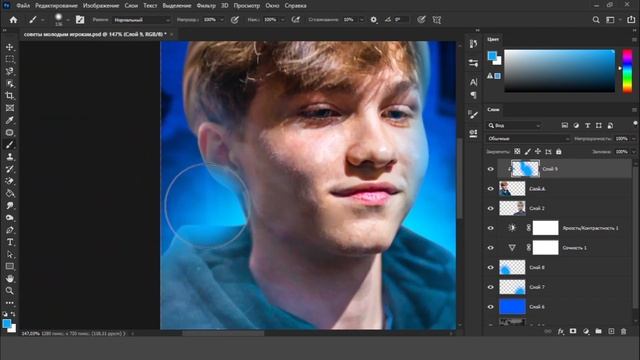Select the Move tool

(9, 47)
